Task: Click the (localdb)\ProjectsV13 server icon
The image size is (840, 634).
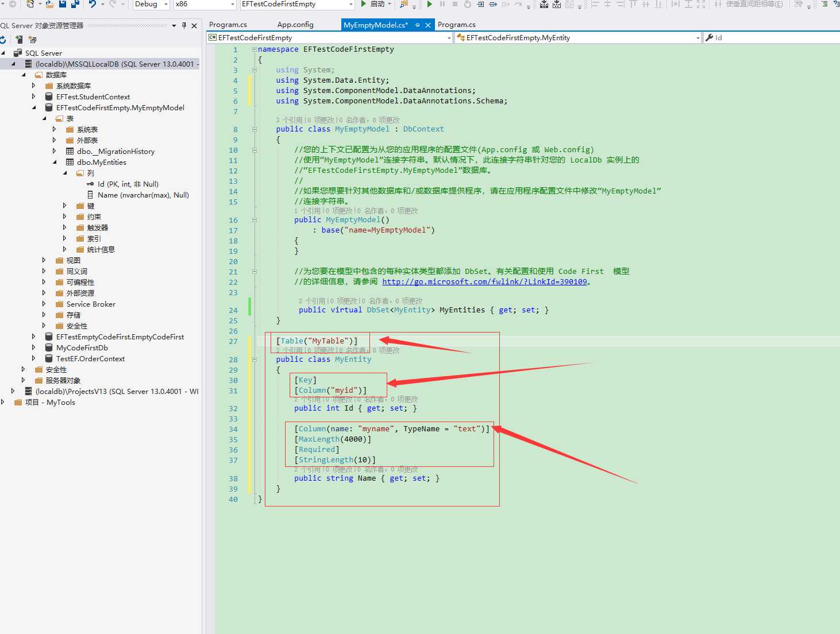Action: click(x=28, y=392)
